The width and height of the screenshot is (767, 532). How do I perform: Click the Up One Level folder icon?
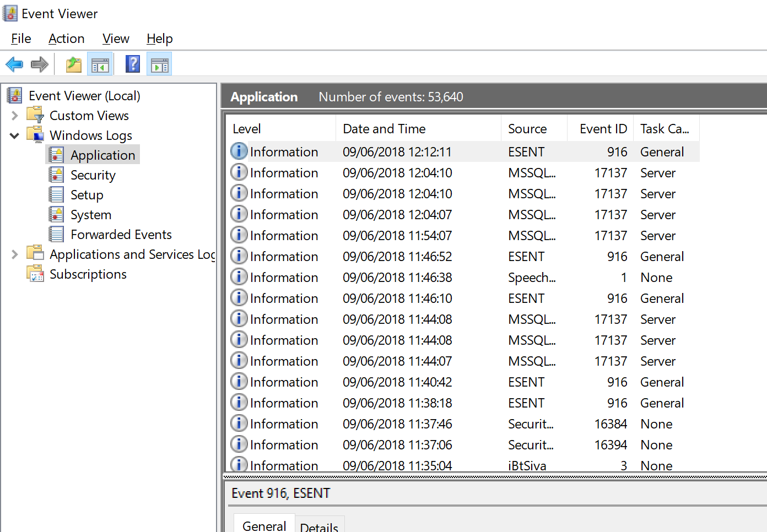(x=73, y=64)
